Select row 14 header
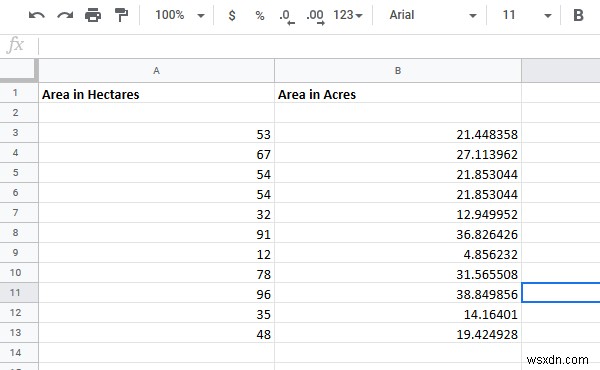Image resolution: width=600 pixels, height=370 pixels. [19, 352]
